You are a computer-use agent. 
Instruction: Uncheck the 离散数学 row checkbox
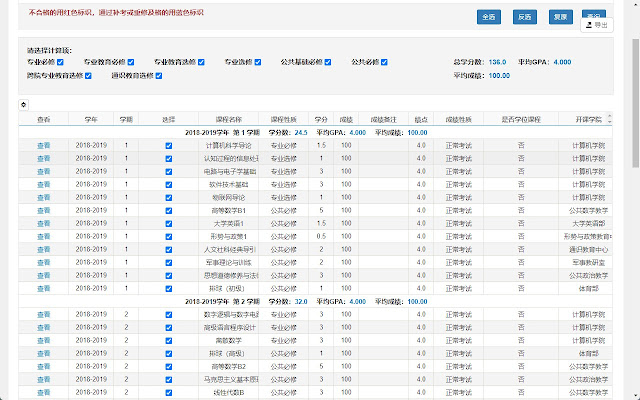169,341
